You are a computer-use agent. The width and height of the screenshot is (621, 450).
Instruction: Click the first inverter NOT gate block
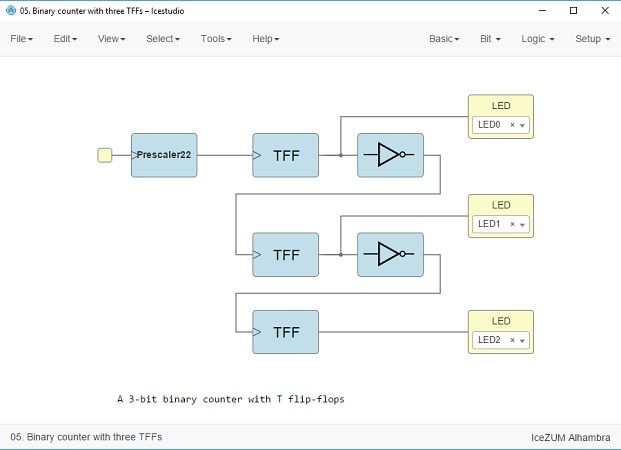click(x=390, y=155)
